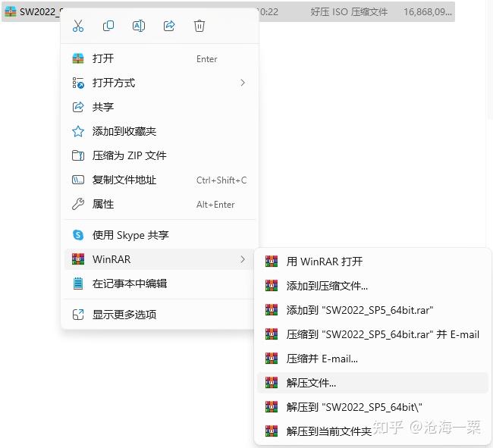Click the Skype icon
Viewport: 493px width, 448px height.
pyautogui.click(x=78, y=235)
